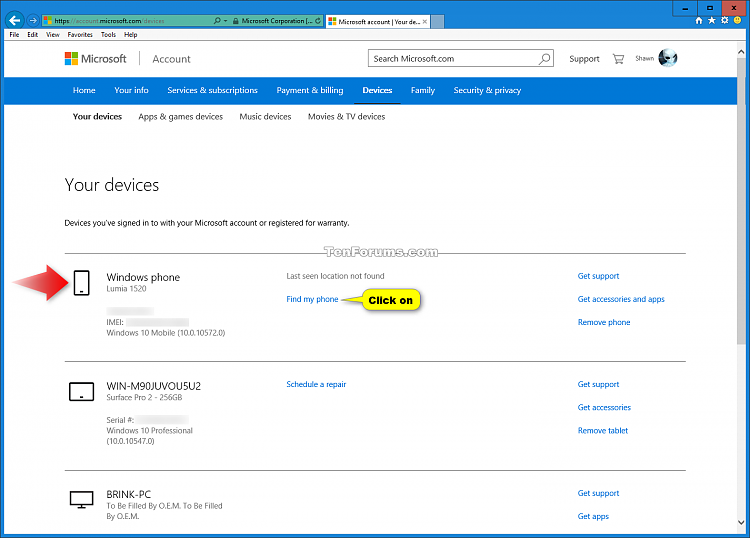Open the View menu

tap(53, 34)
